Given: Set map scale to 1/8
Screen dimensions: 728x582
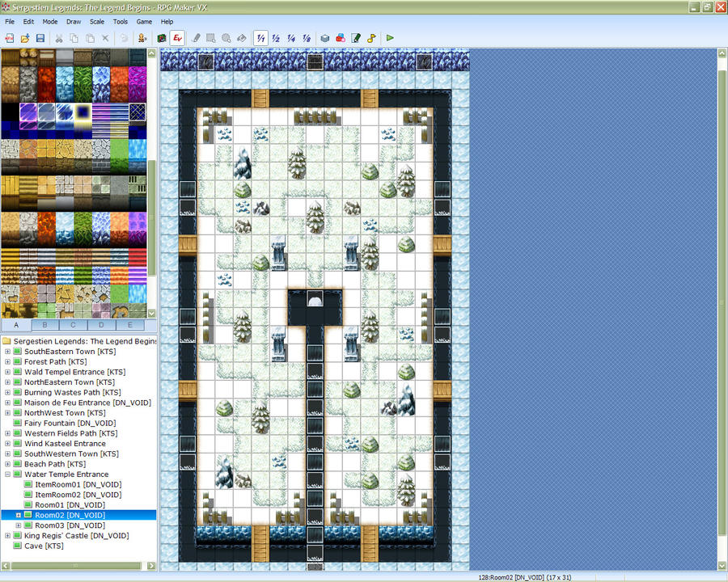Looking at the screenshot, I should pyautogui.click(x=307, y=38).
